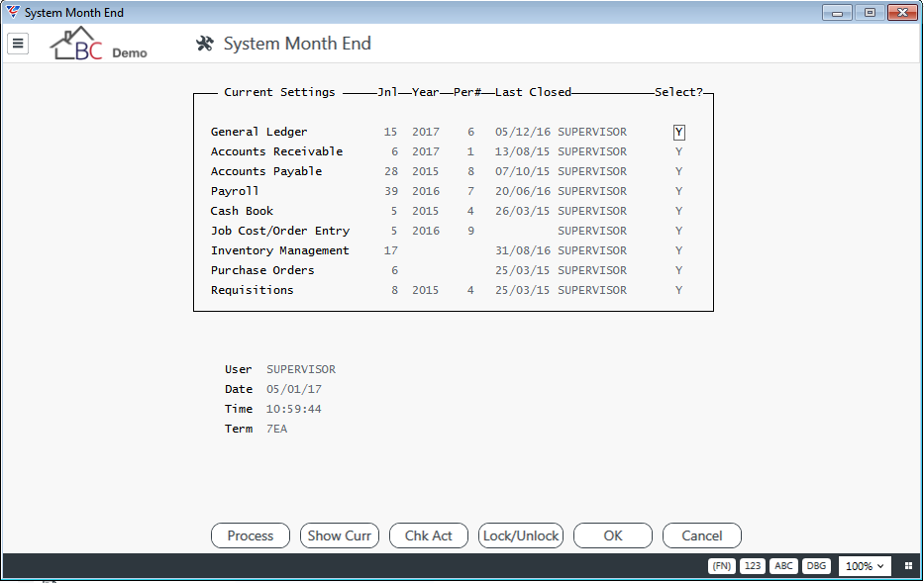Viewport: 924px width, 583px height.
Task: Click the Time value 10:59:44
Action: pyautogui.click(x=294, y=409)
